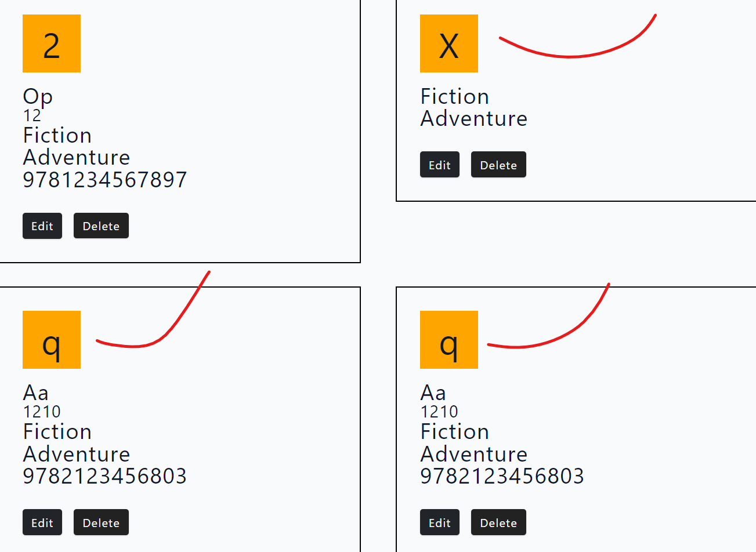Click ISBN 9782123456803 in the bottom-left card
Image resolution: width=756 pixels, height=552 pixels.
pos(104,476)
